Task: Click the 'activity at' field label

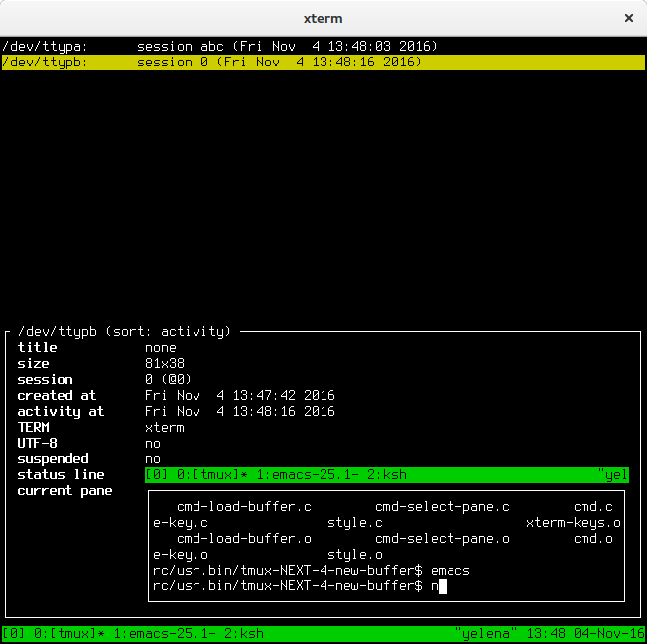Action: click(x=61, y=411)
